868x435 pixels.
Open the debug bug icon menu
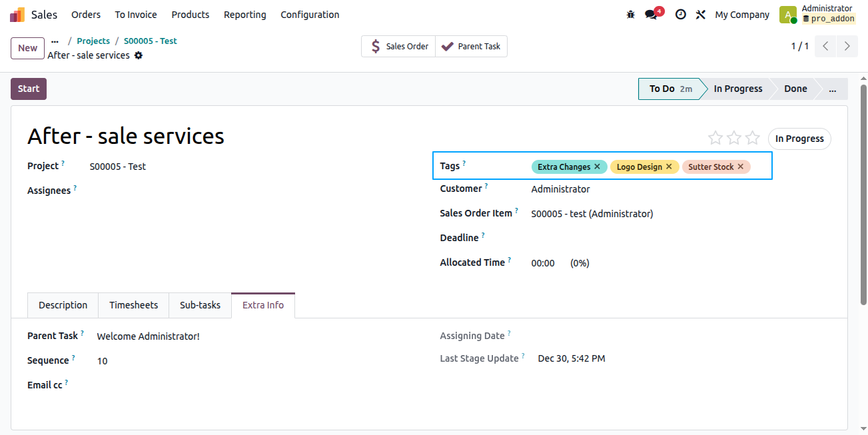[631, 15]
